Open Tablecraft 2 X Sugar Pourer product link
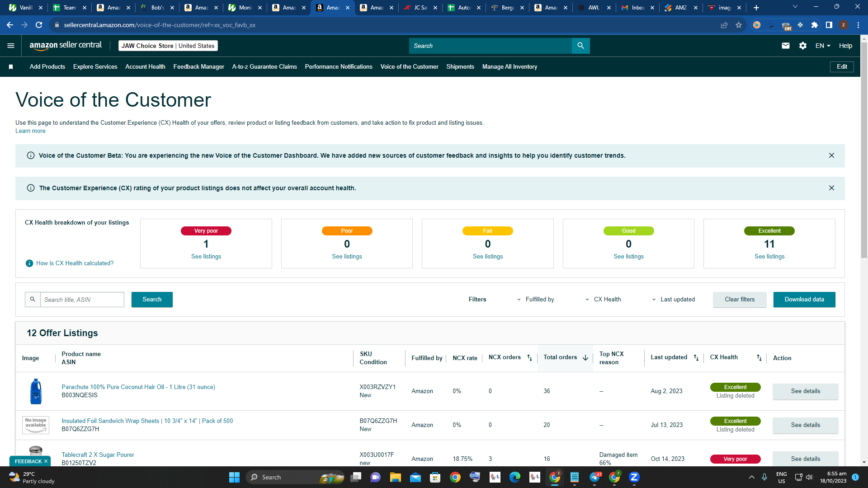Screen dimensions: 868x488 98,455
